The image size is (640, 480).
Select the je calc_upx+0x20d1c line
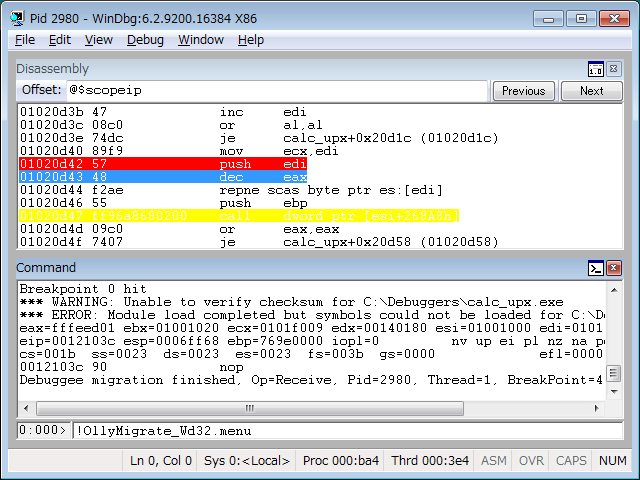(x=259, y=138)
